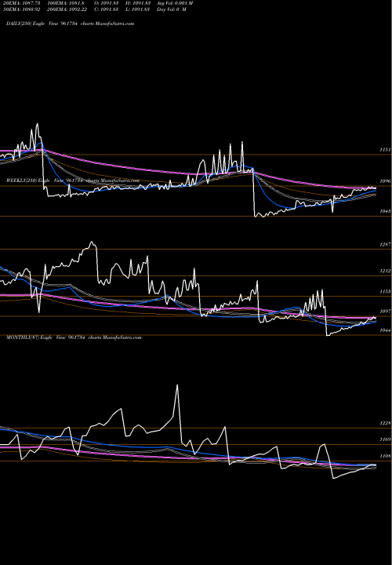Viewport: 392px width, 565px height.
Task: Click the High price H: value
Action: 137,3
